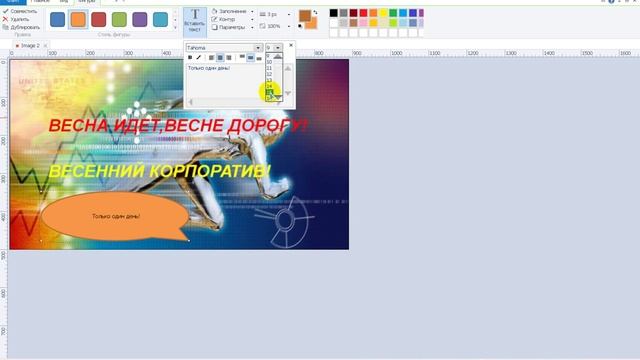This screenshot has width=640, height=360.
Task: Open the Tahoma font family dropdown
Action: 258,48
